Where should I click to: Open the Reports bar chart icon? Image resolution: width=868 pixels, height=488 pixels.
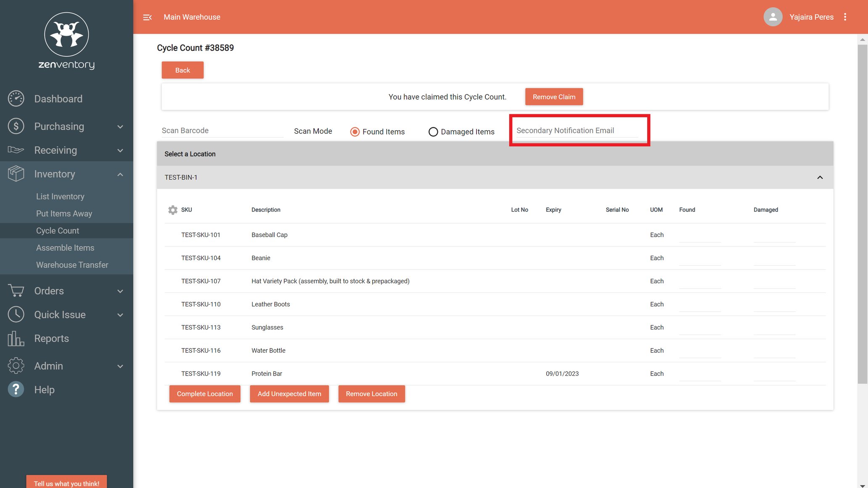pos(16,338)
